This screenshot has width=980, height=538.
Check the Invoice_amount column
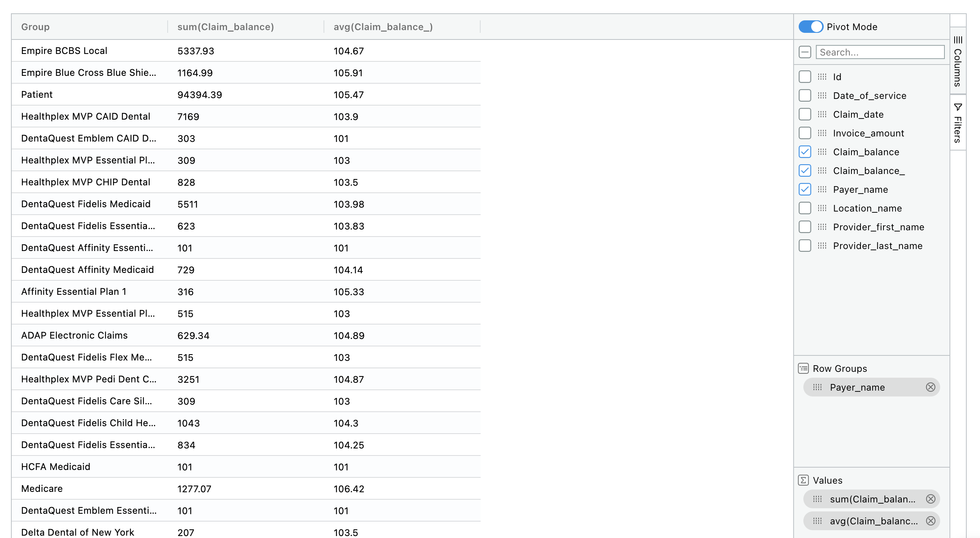(x=805, y=133)
